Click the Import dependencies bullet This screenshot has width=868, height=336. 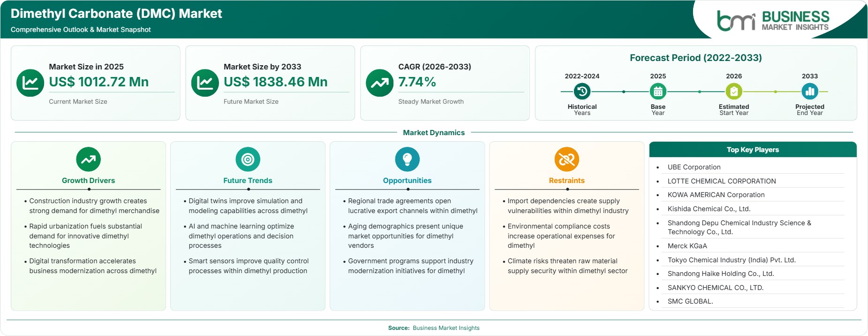(568, 206)
